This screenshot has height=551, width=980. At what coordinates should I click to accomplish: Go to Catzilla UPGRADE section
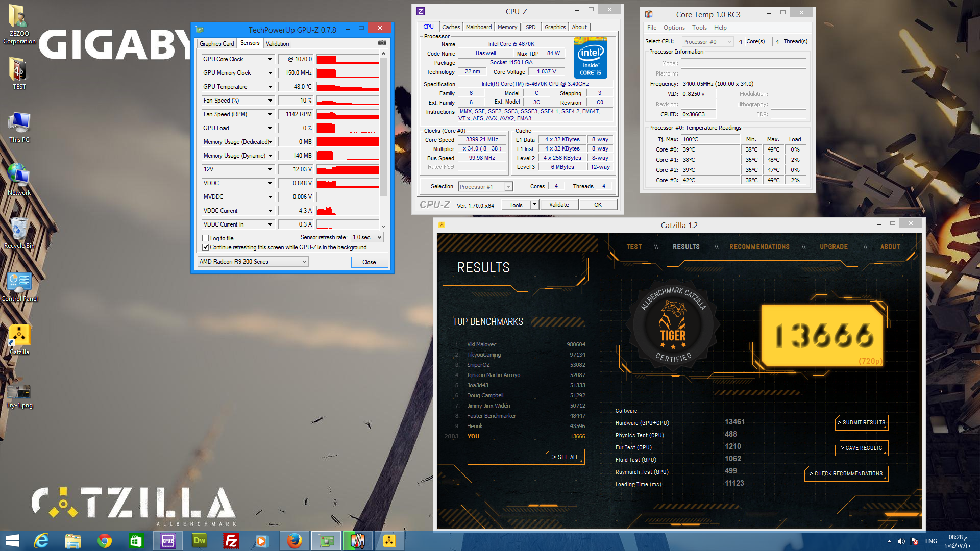(x=834, y=247)
